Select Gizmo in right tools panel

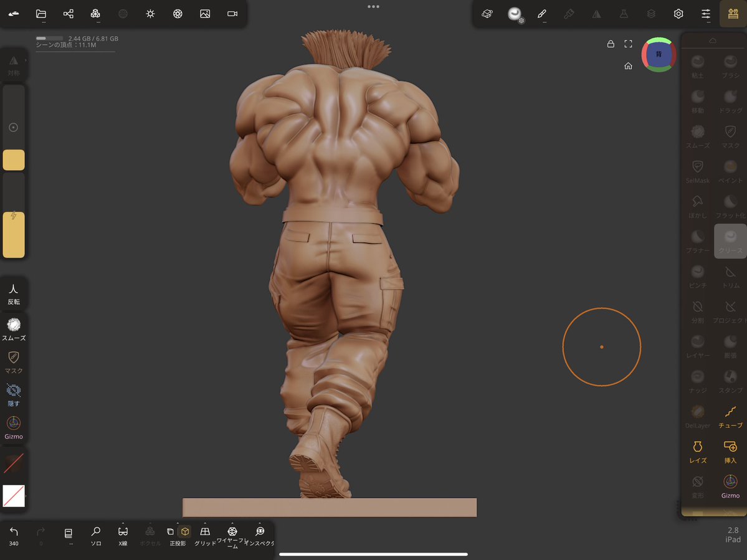point(730,486)
